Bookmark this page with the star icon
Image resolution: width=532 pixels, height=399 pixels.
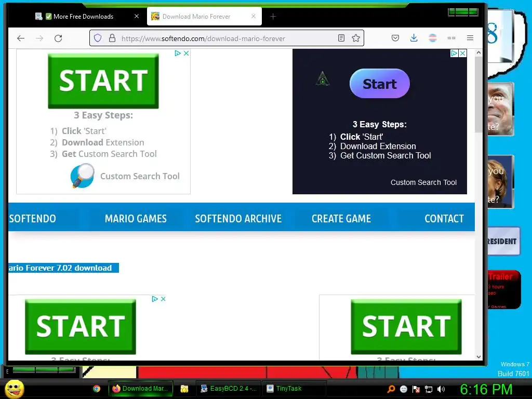(355, 38)
